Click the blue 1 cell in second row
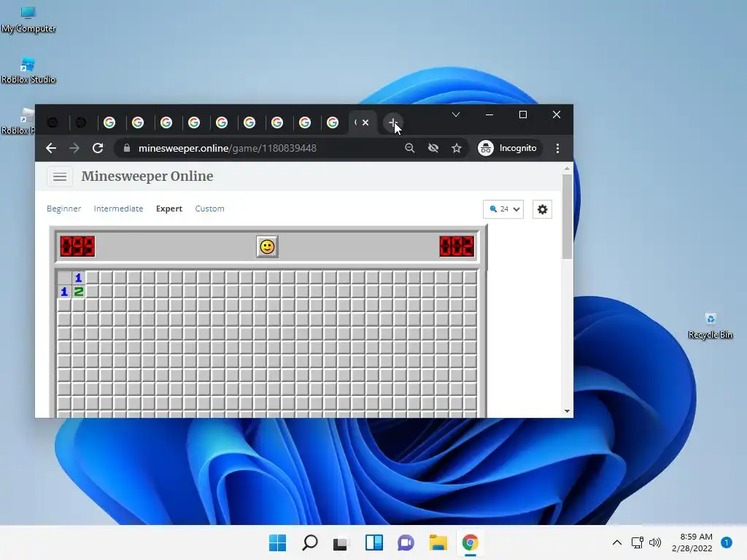Image resolution: width=747 pixels, height=560 pixels. tap(64, 292)
